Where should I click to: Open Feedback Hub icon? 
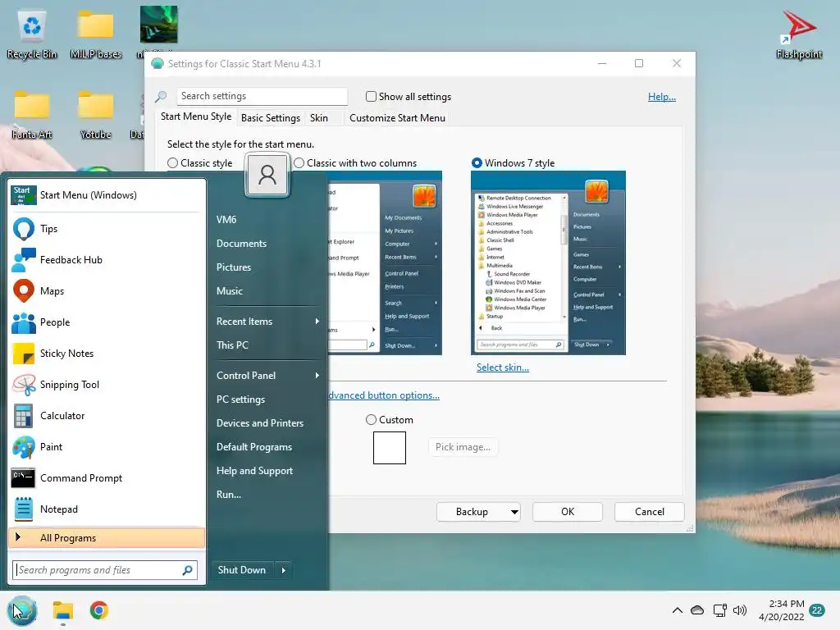pos(24,260)
